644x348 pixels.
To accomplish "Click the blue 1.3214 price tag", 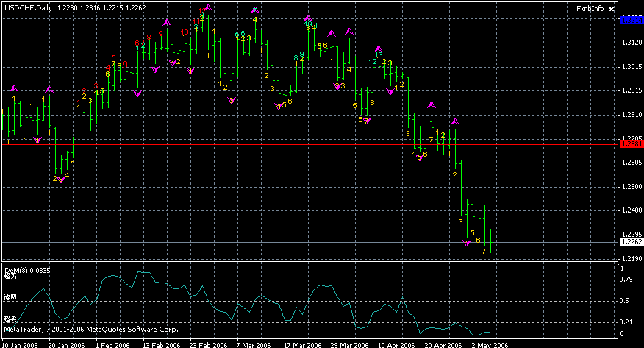I will pos(630,21).
